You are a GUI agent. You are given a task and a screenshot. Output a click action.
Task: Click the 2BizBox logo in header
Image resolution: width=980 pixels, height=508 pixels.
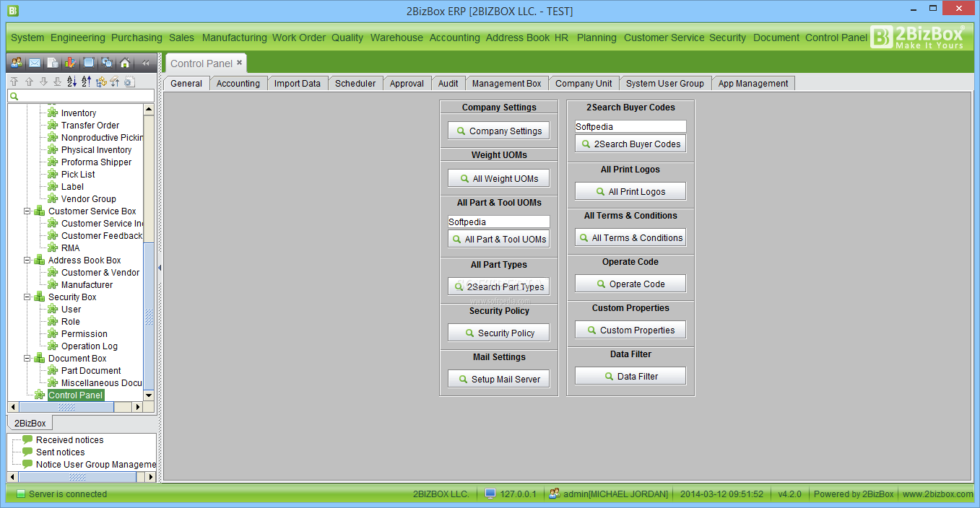coord(917,37)
